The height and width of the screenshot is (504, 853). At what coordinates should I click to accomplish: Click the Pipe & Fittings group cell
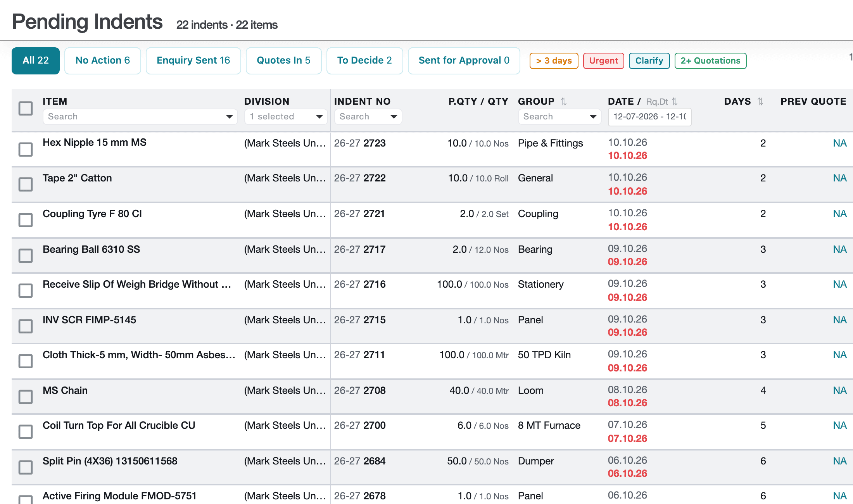[551, 143]
